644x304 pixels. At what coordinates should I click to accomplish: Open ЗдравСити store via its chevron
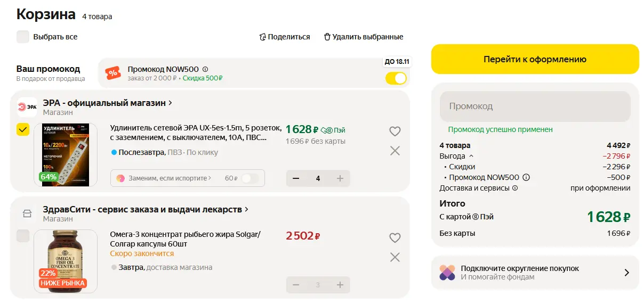246,209
